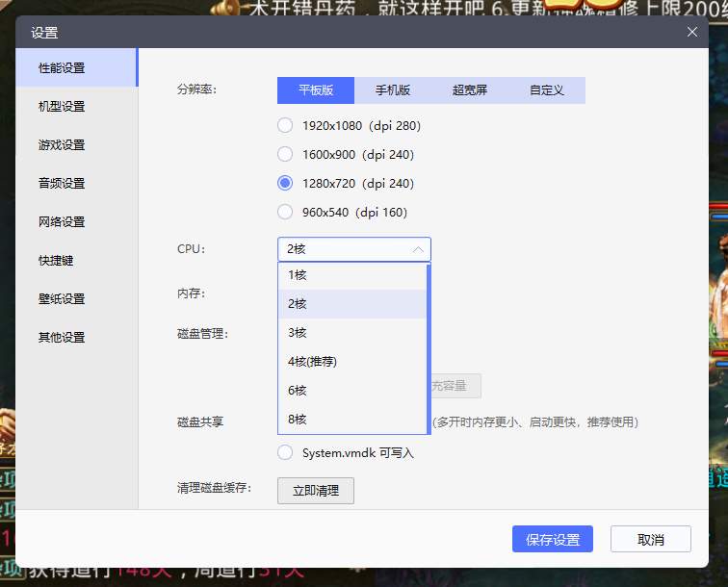Screen dimensions: 728x587
Task: Go to 游戏设置 in the sidebar
Action: 62,144
